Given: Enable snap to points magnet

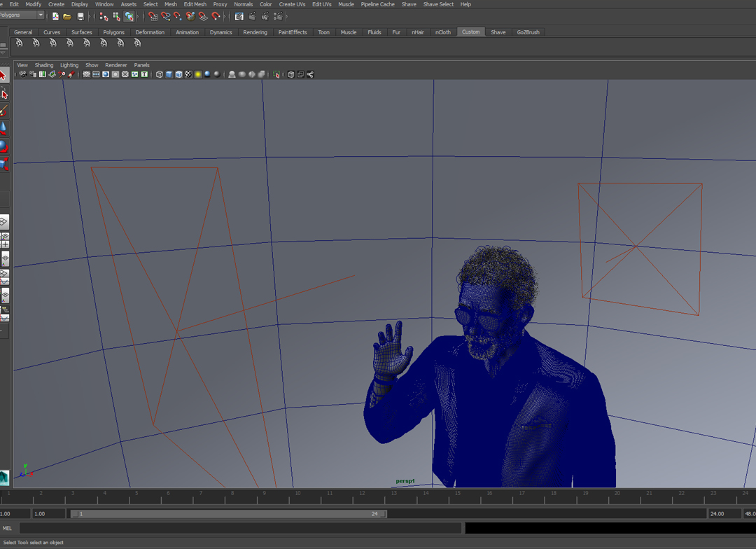Looking at the screenshot, I should [x=178, y=16].
